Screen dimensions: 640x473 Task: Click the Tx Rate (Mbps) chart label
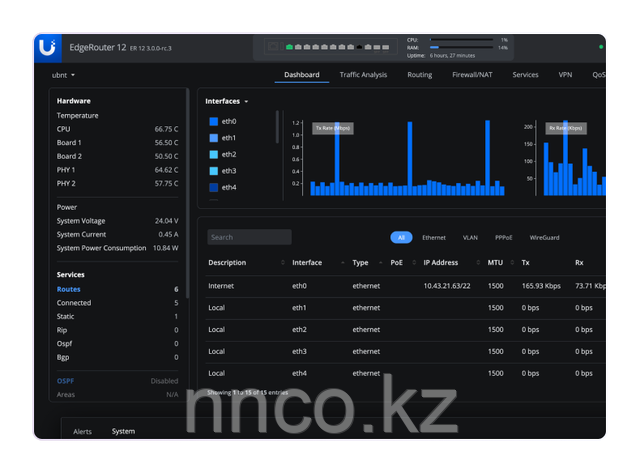click(x=333, y=128)
